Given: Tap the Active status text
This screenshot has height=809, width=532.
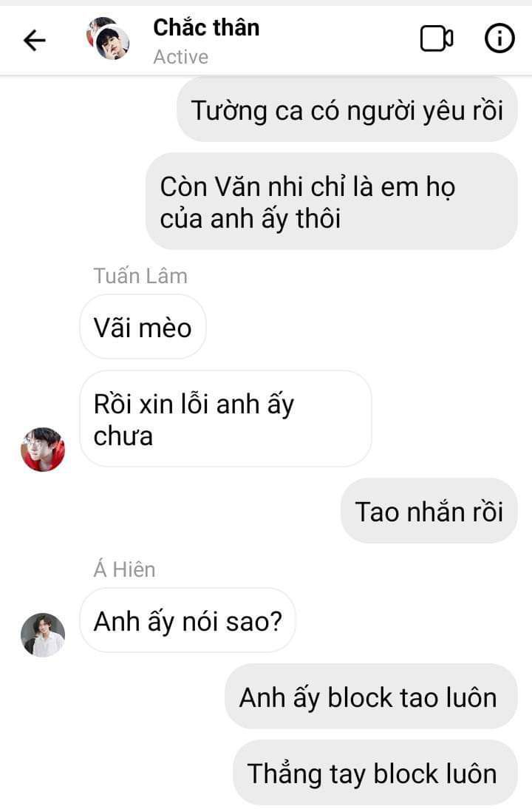Looking at the screenshot, I should click(181, 57).
